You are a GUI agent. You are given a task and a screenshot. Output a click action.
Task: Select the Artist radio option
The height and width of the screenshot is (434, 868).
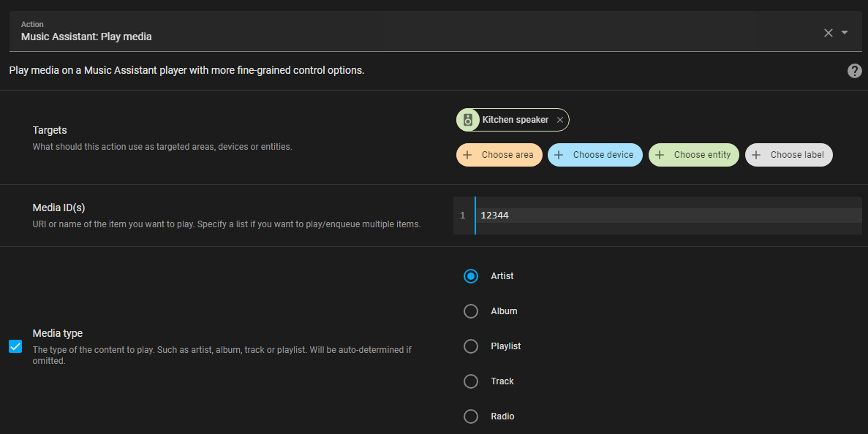pyautogui.click(x=471, y=276)
